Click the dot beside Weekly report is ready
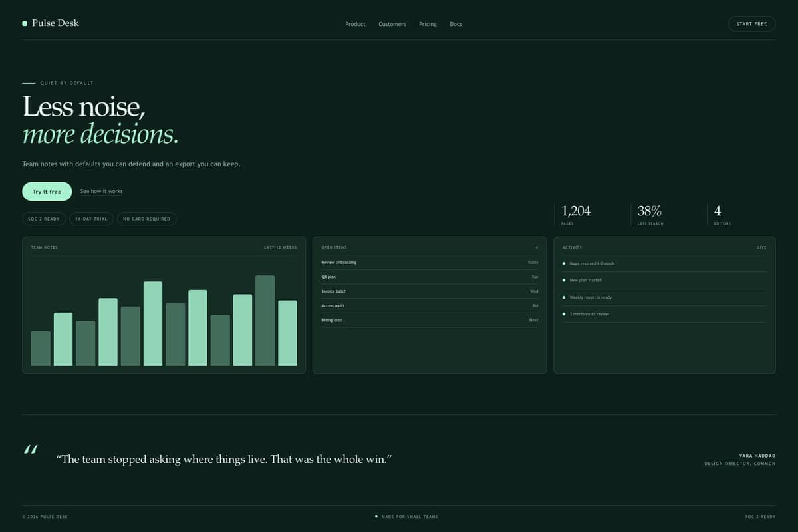 click(564, 297)
